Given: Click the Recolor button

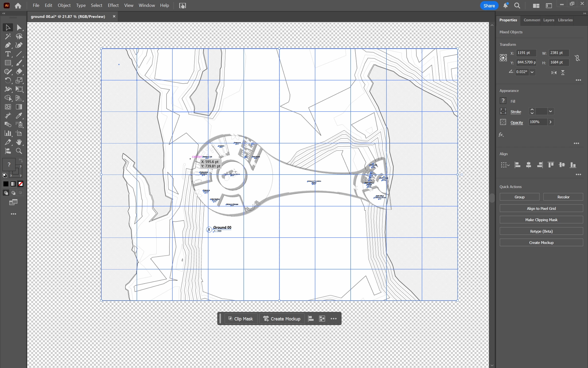Looking at the screenshot, I should tap(563, 197).
